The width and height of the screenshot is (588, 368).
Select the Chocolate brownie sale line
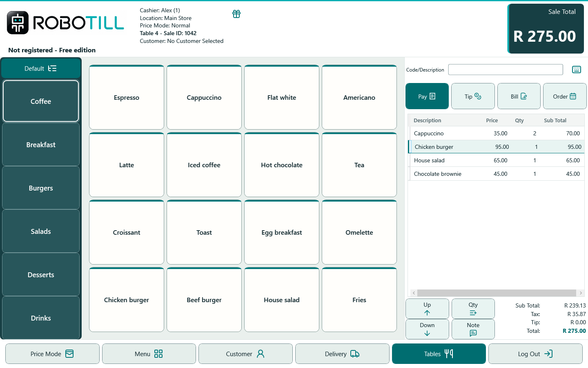point(497,174)
